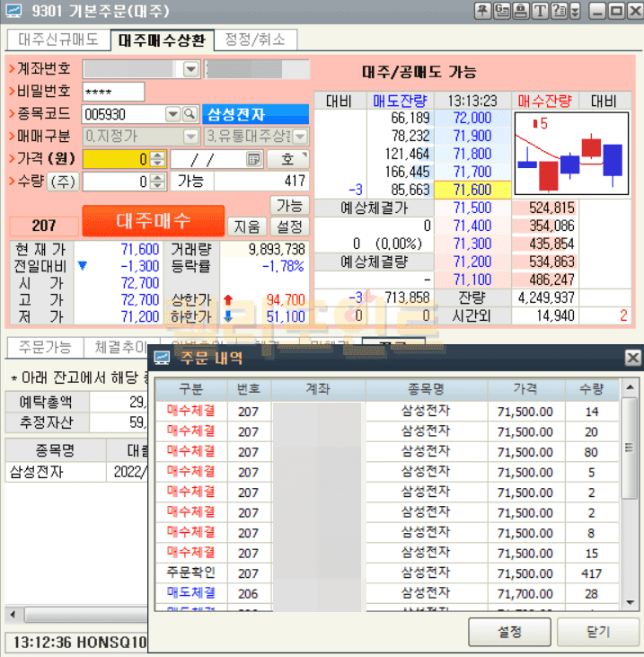Toggle the 수량 (주) unit button

(x=63, y=182)
